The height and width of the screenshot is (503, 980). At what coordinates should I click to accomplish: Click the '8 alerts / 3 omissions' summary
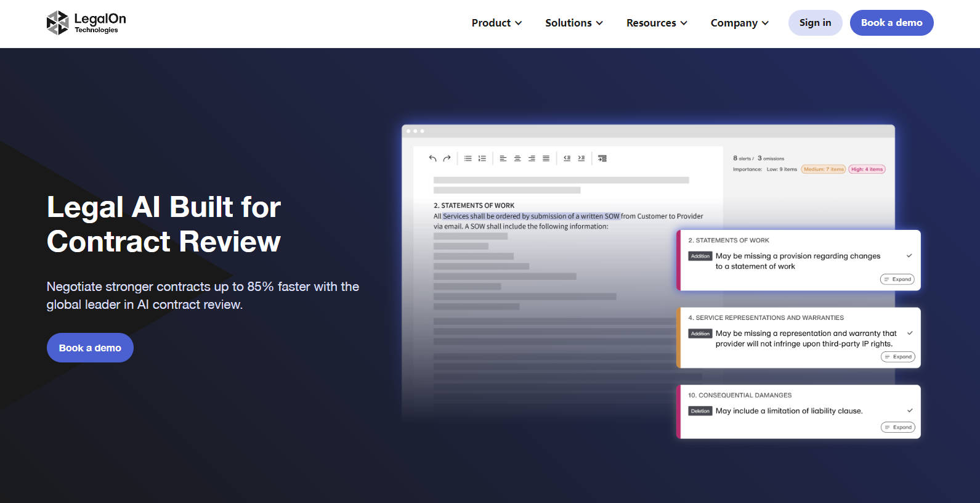758,158
